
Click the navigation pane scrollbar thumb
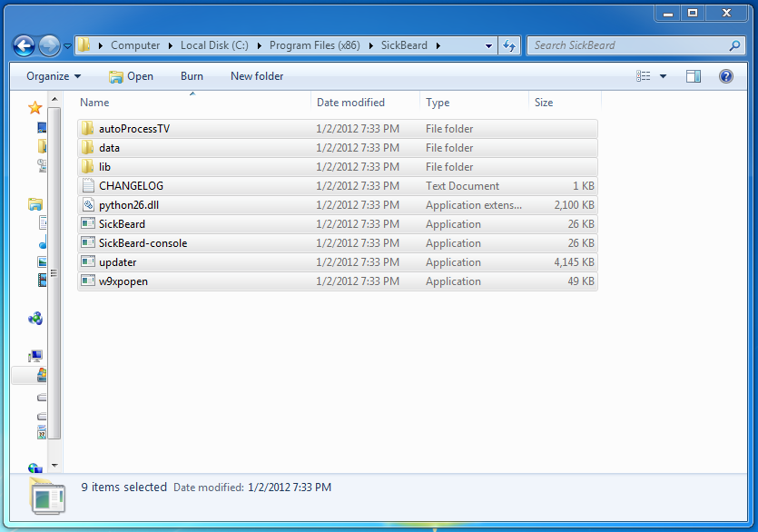pyautogui.click(x=54, y=273)
